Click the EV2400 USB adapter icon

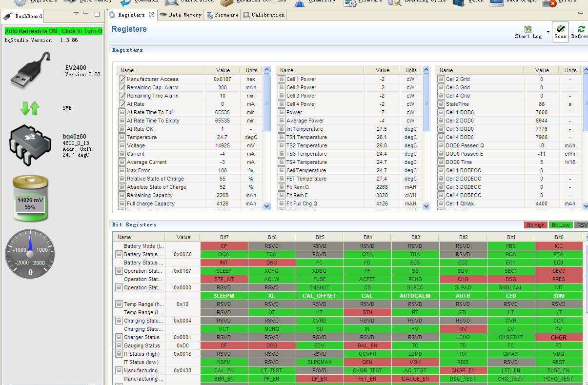pyautogui.click(x=30, y=70)
